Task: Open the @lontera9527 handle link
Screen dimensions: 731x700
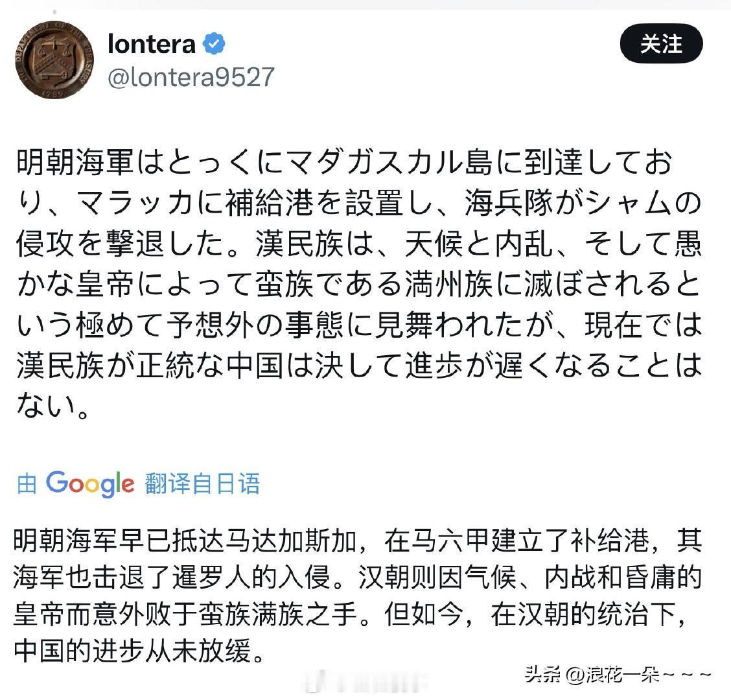Action: [191, 77]
